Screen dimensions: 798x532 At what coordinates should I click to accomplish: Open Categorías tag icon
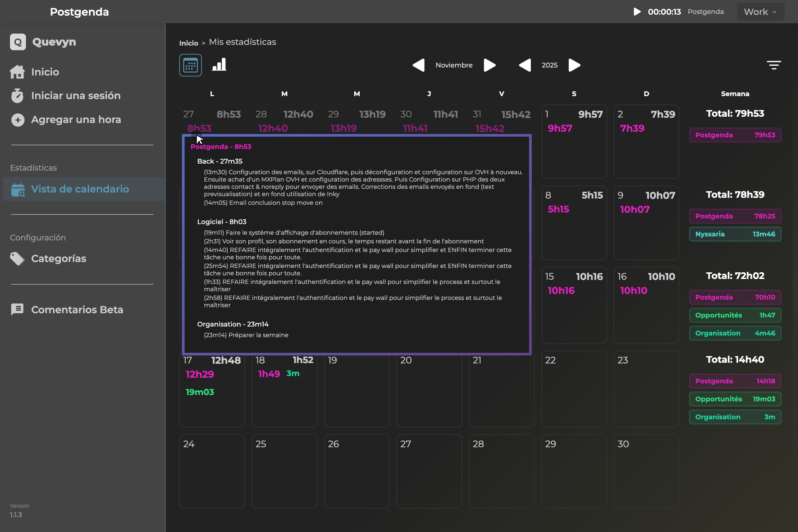[x=17, y=259]
